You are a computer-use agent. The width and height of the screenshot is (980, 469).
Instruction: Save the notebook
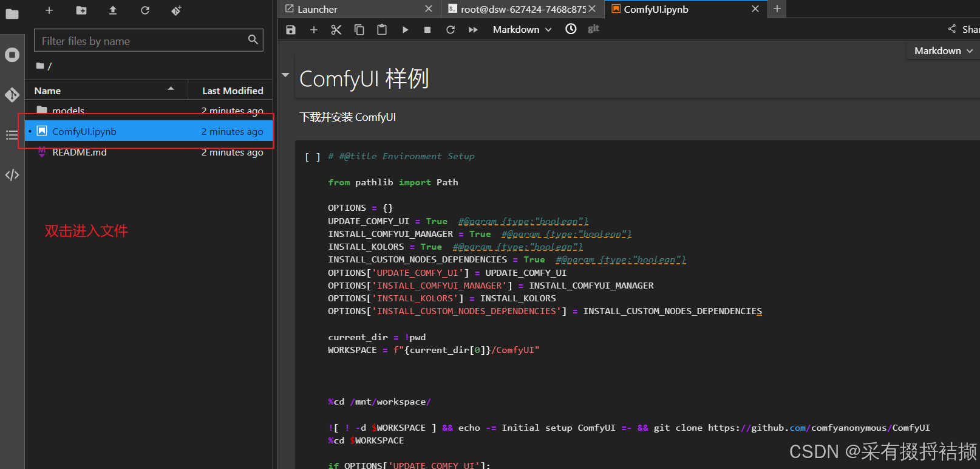coord(291,30)
